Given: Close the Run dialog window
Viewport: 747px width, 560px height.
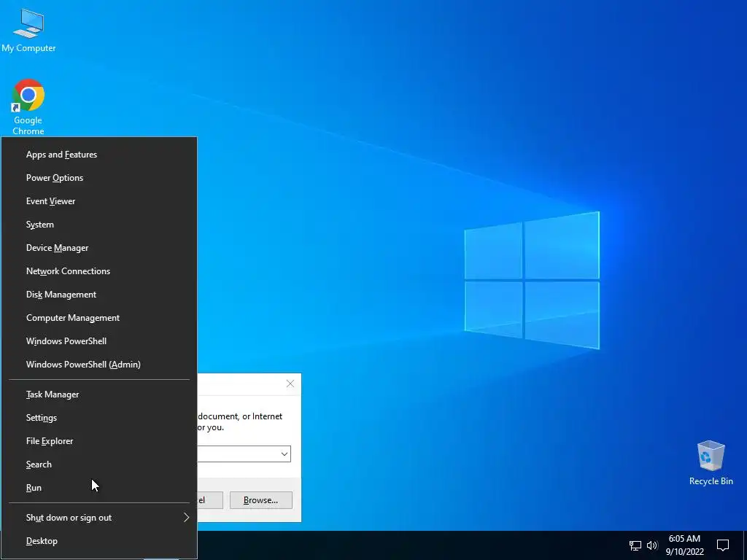Looking at the screenshot, I should point(290,384).
